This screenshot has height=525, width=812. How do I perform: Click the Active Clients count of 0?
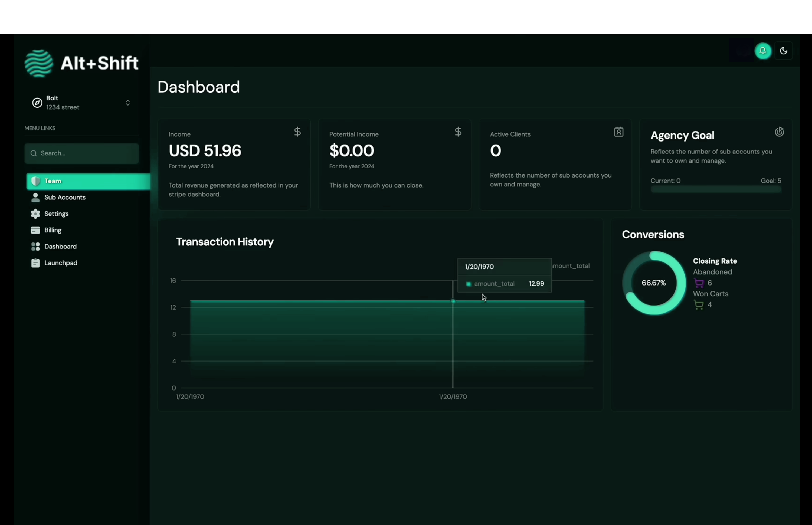(x=496, y=151)
